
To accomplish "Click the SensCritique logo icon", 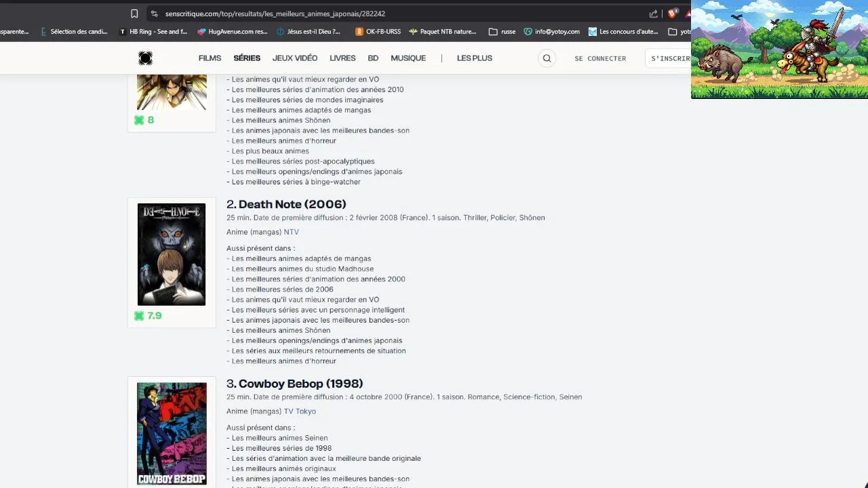I will (145, 58).
